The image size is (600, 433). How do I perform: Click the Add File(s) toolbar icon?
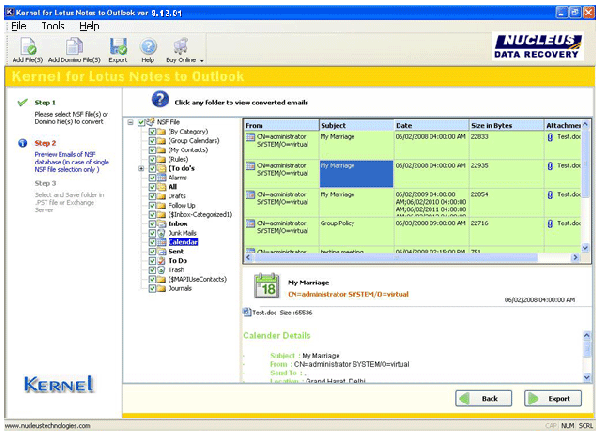(27, 46)
